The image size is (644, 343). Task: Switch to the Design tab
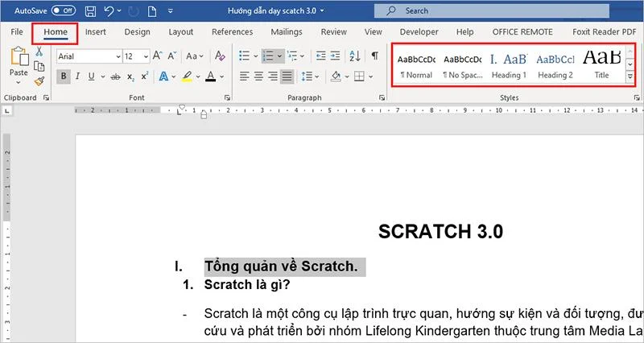(x=137, y=32)
